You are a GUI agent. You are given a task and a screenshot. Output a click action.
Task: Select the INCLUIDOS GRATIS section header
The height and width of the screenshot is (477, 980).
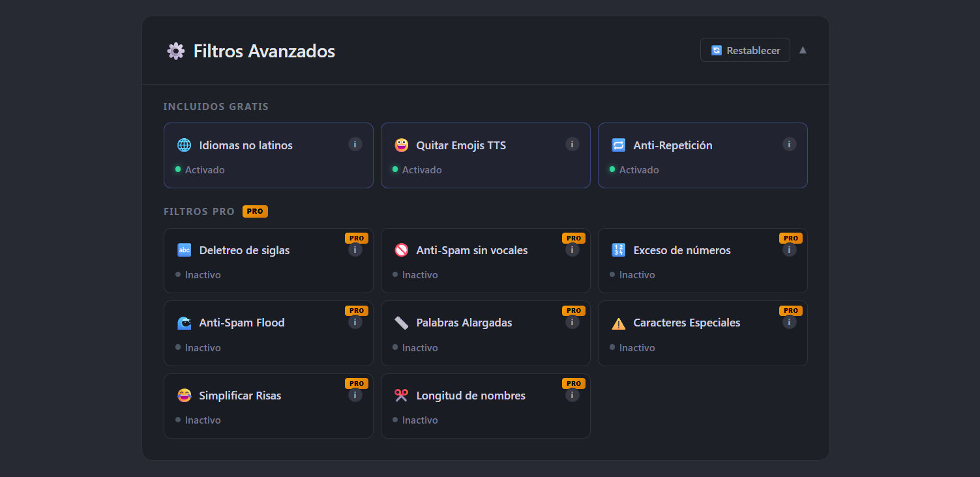[x=216, y=106]
